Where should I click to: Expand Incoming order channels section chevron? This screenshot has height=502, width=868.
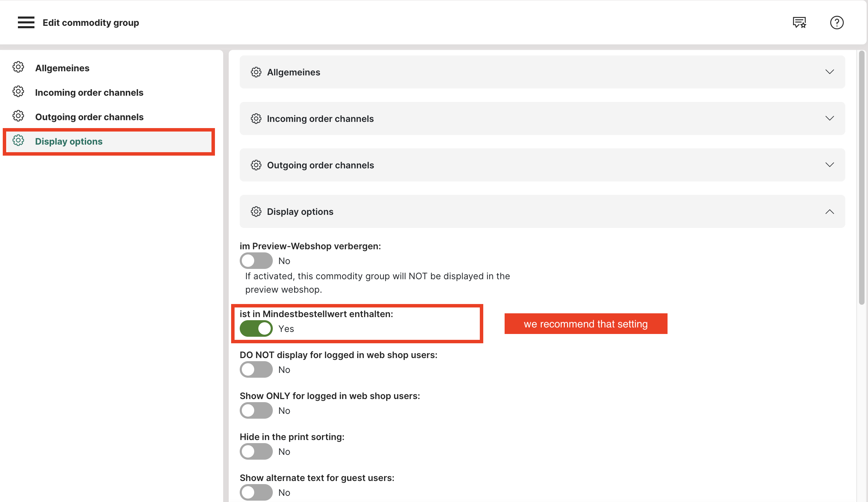[829, 118]
